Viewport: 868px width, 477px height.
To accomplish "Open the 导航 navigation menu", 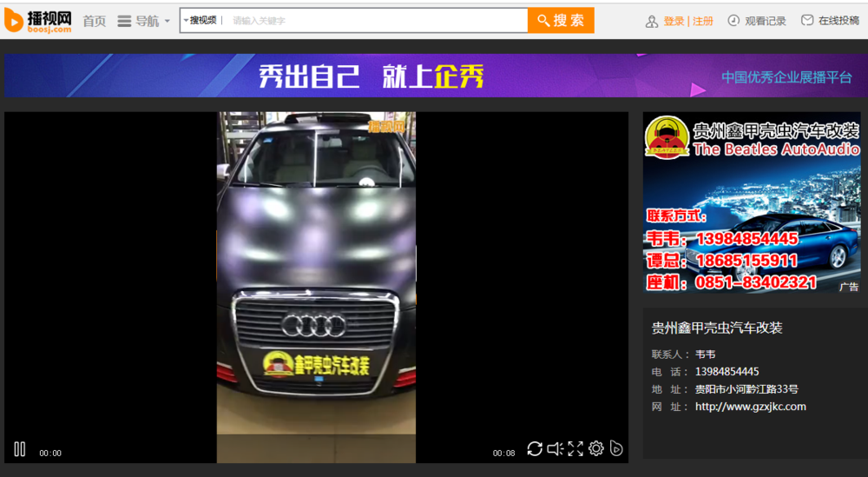I will pyautogui.click(x=143, y=21).
